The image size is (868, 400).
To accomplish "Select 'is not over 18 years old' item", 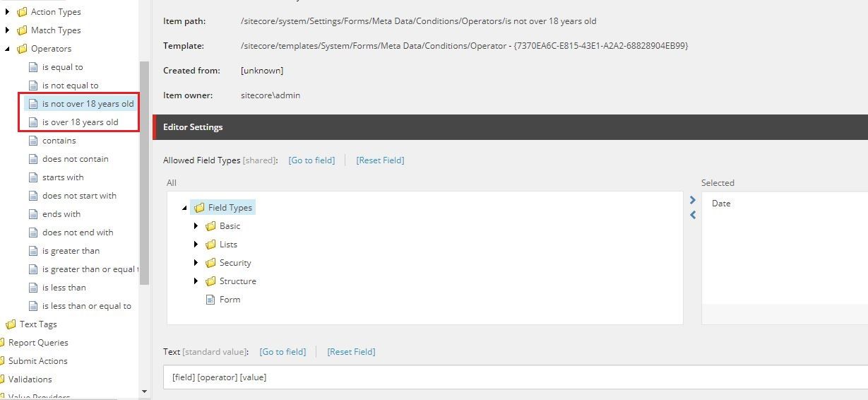I will pos(88,104).
